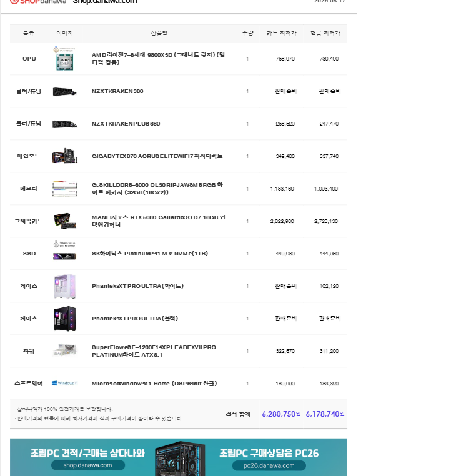Image resolution: width=476 pixels, height=476 pixels.
Task: Open Microsoft Windows 11 Home product name
Action: [154, 384]
